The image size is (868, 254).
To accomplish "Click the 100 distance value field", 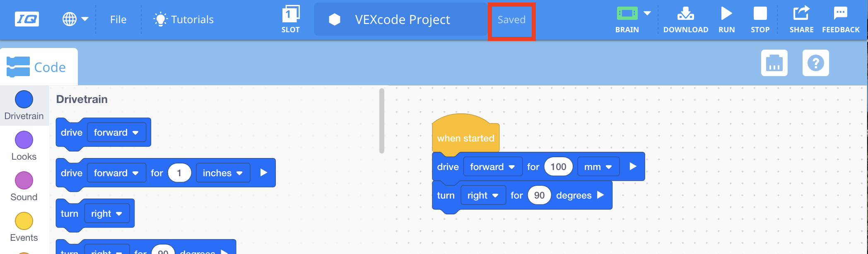I will pos(558,167).
